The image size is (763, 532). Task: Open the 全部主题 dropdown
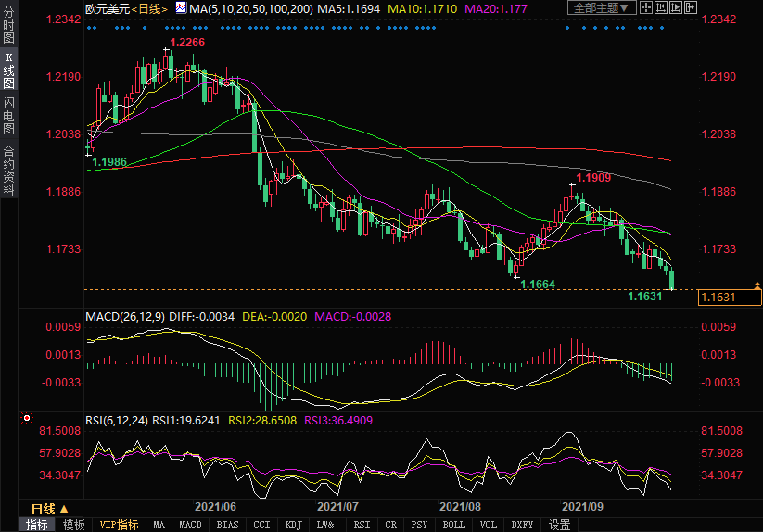pyautogui.click(x=602, y=8)
